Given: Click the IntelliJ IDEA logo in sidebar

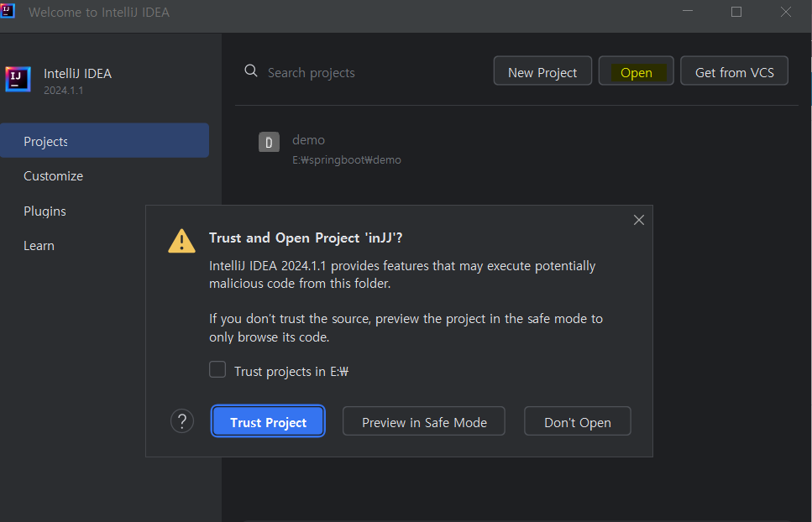Looking at the screenshot, I should 18,79.
